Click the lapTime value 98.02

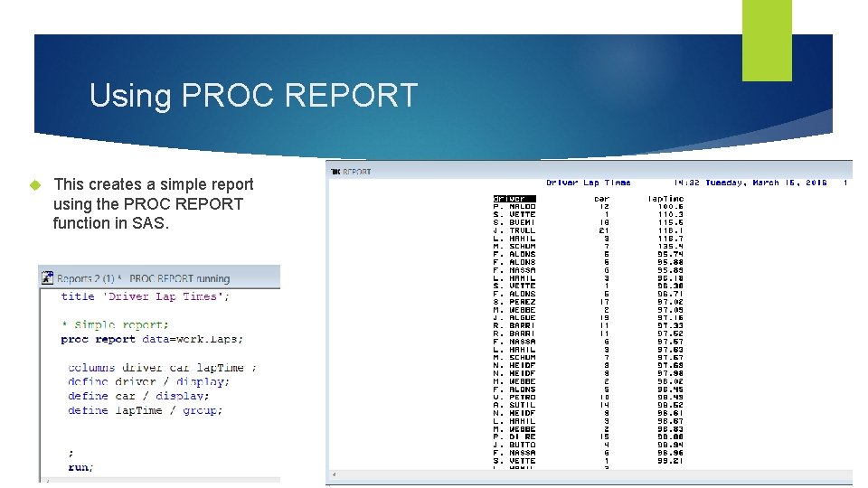click(x=670, y=381)
